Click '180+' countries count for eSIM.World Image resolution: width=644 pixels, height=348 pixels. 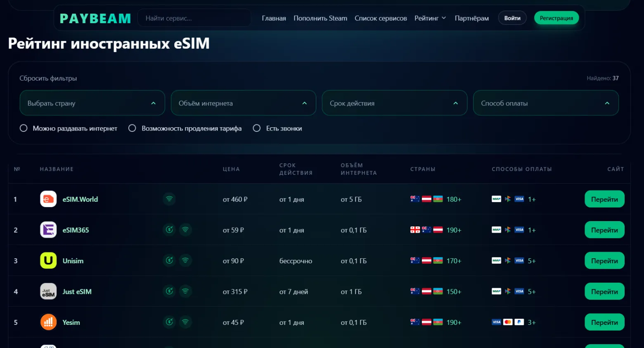(x=454, y=199)
